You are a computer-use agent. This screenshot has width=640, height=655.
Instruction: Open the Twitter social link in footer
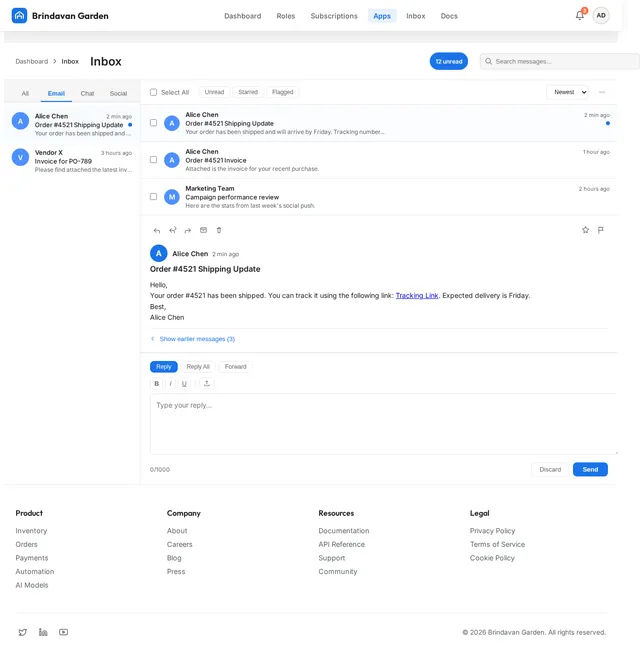[23, 632]
